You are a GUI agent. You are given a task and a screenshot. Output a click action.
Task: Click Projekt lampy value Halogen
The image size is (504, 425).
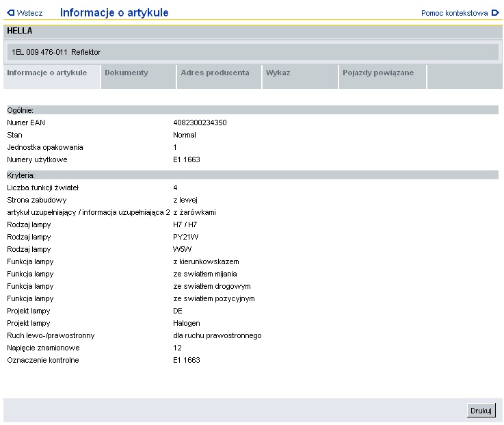[x=187, y=323]
